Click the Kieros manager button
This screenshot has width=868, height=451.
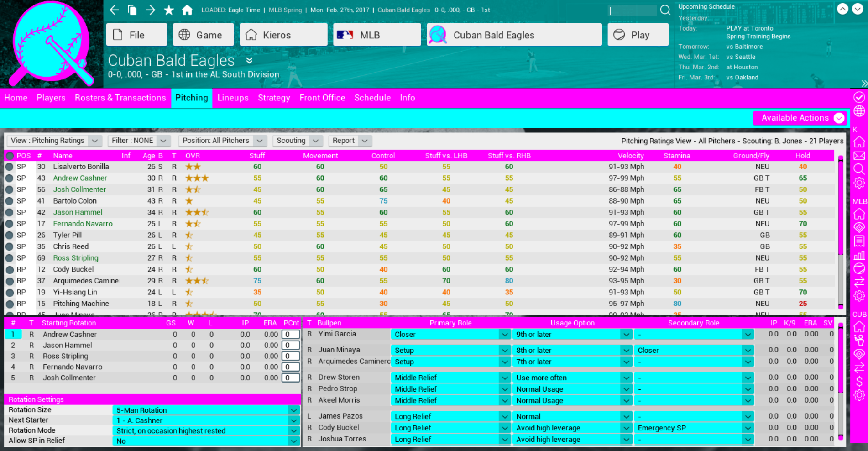(x=283, y=35)
